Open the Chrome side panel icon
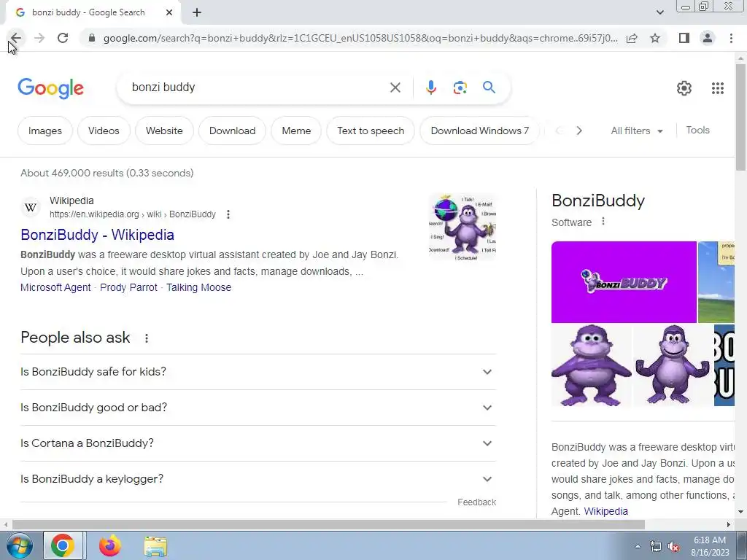The height and width of the screenshot is (560, 747). click(684, 38)
